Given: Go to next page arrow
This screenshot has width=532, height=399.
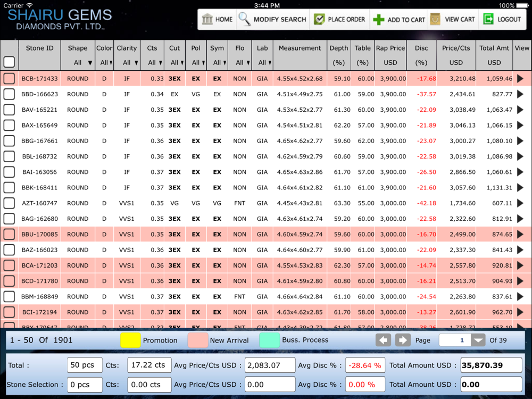Looking at the screenshot, I should pyautogui.click(x=403, y=340).
